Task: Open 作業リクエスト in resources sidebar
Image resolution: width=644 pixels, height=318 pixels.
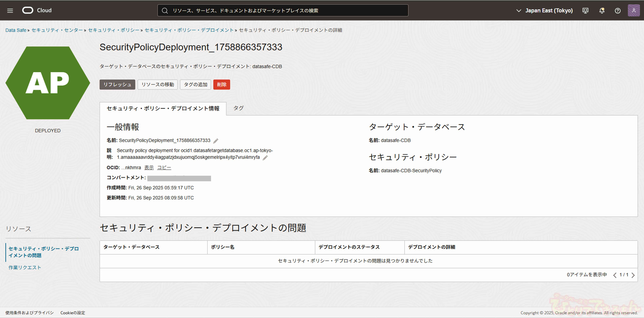Action: pos(24,267)
